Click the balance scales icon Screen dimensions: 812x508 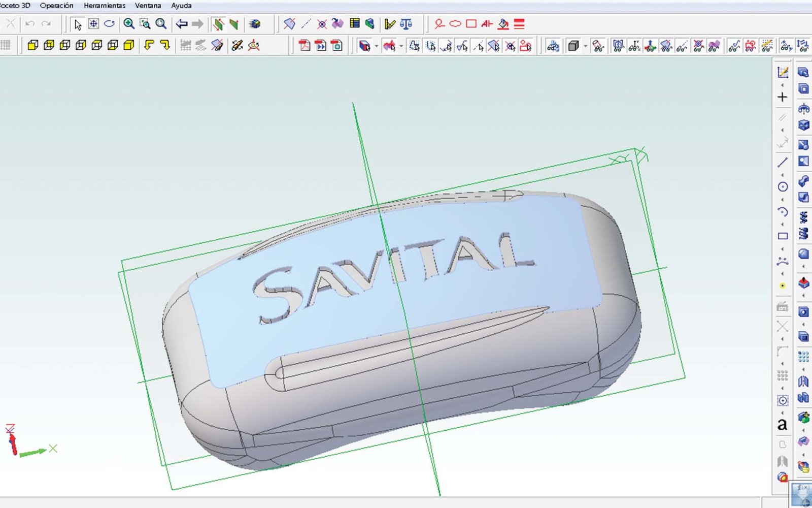406,24
